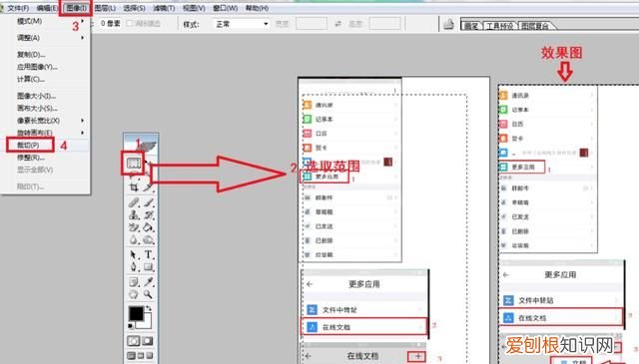Select the Rectangular Marquee tool
This screenshot has height=364, width=639.
(x=133, y=164)
